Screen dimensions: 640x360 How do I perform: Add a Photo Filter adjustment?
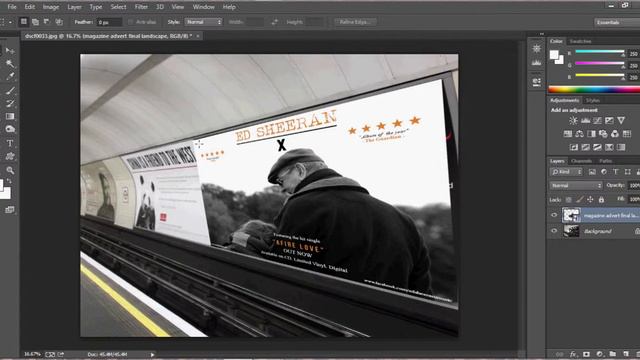click(x=603, y=134)
